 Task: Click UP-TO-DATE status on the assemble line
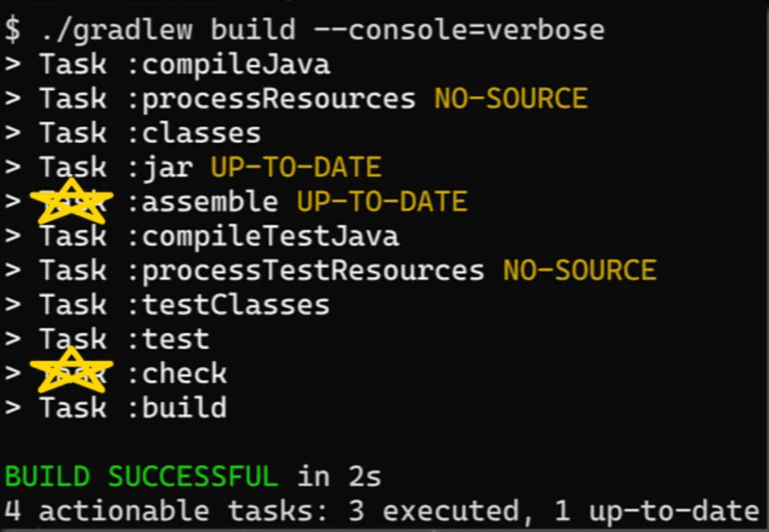click(x=381, y=202)
